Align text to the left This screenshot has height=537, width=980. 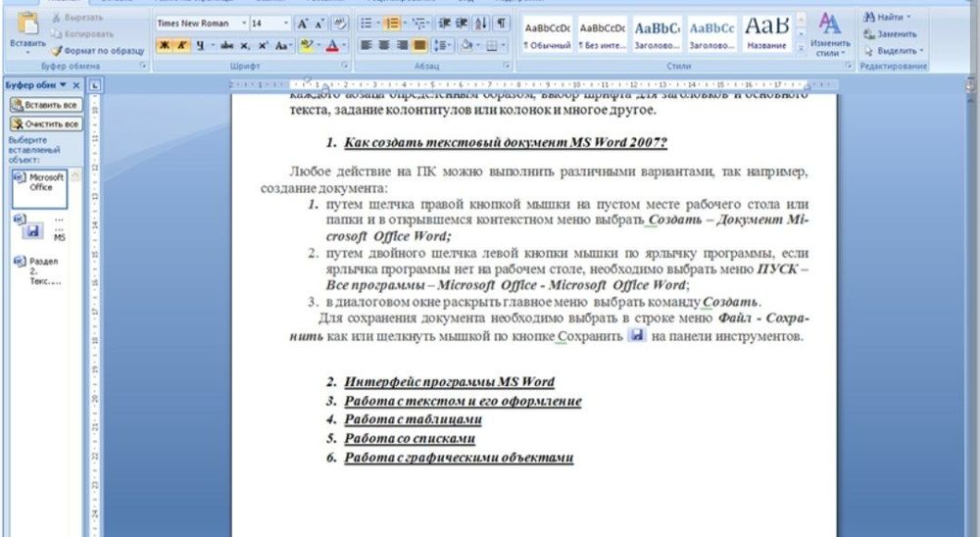[x=367, y=45]
